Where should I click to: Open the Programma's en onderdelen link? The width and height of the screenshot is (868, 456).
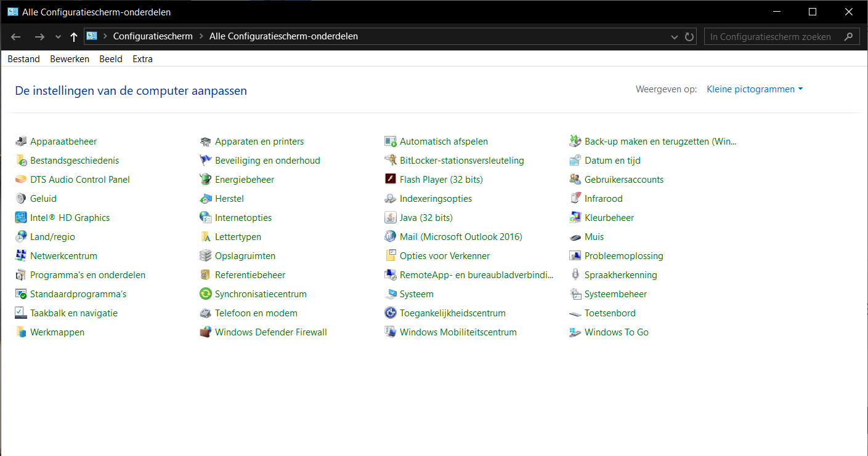tap(88, 275)
